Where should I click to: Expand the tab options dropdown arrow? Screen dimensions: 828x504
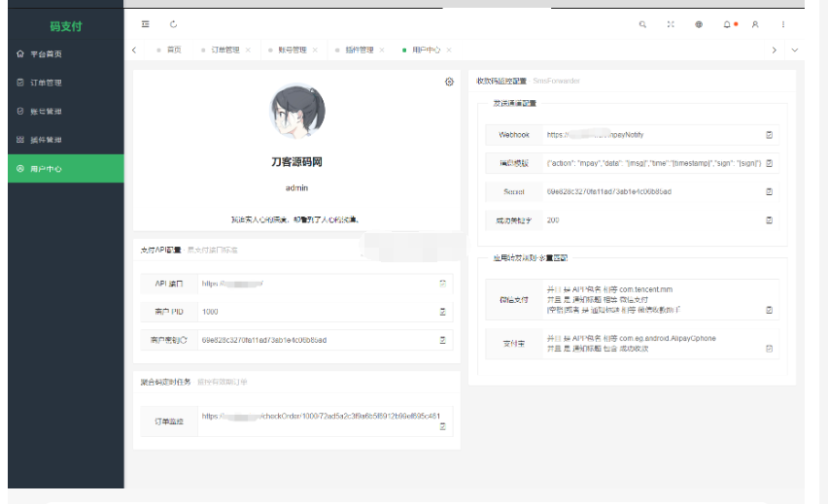tap(795, 50)
